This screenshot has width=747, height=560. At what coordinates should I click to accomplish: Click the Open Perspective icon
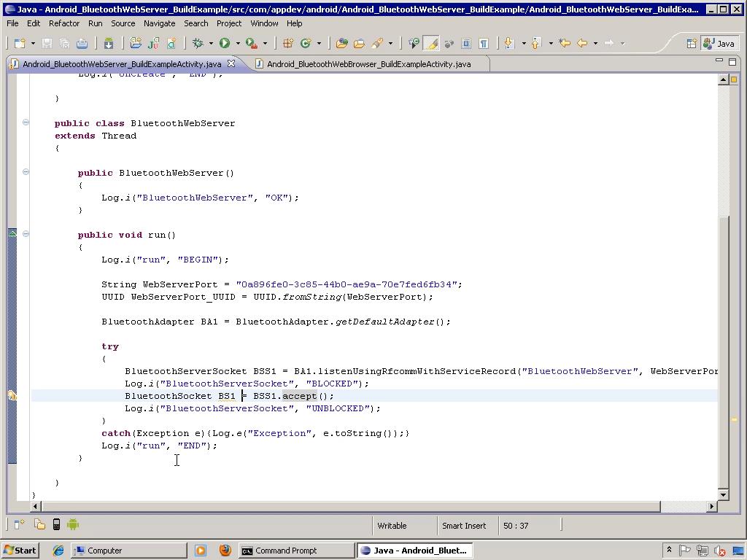coord(692,43)
